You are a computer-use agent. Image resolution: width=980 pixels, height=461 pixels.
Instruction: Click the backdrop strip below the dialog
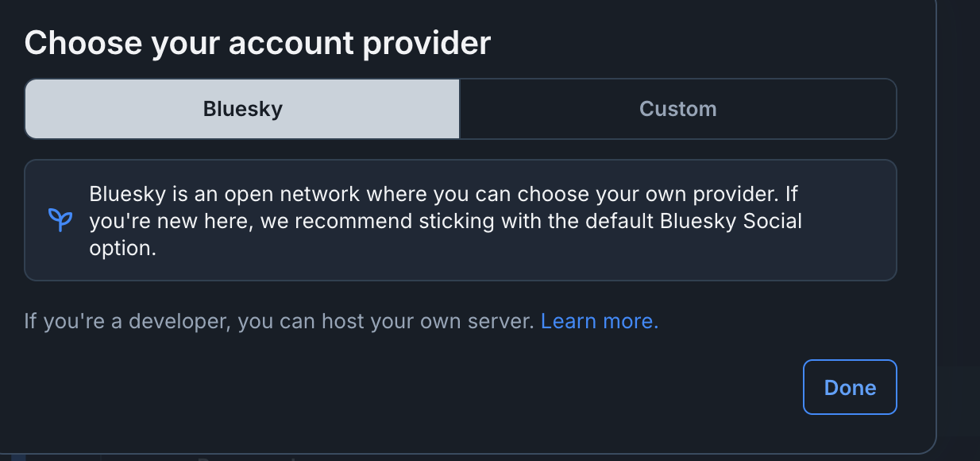(476, 458)
